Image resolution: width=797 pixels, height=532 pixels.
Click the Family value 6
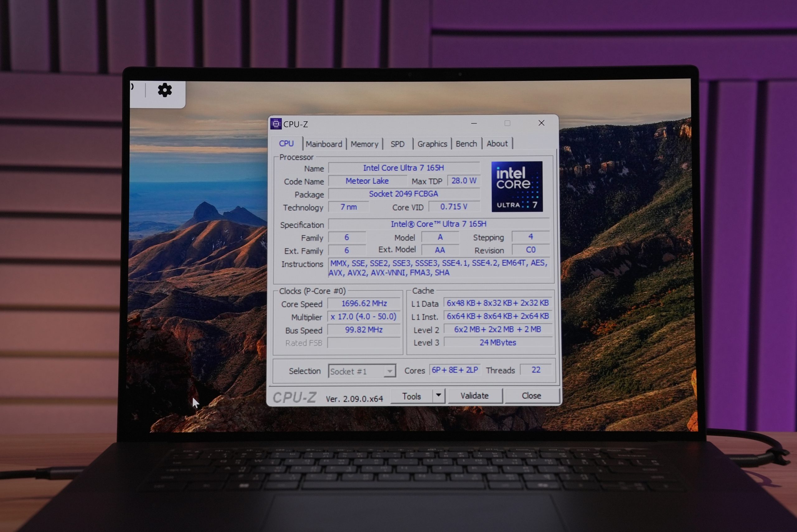coord(347,237)
